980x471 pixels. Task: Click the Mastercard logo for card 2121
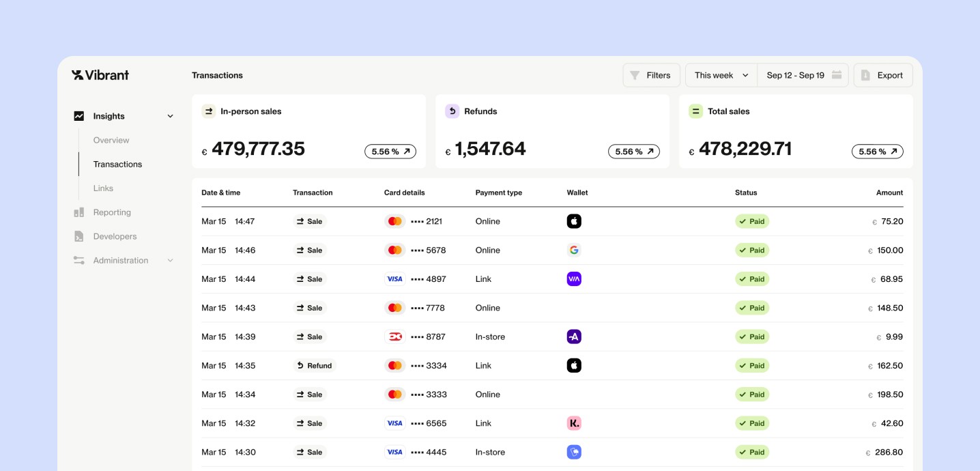395,221
